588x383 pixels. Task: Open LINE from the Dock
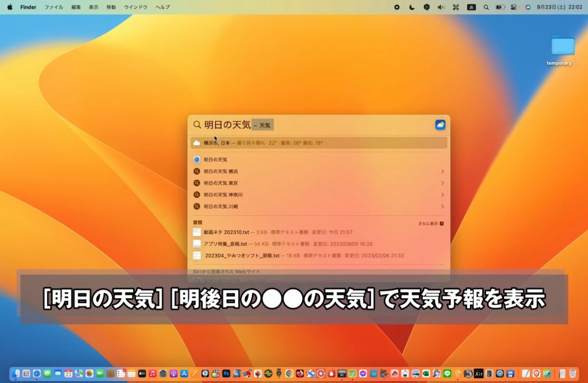click(x=447, y=374)
